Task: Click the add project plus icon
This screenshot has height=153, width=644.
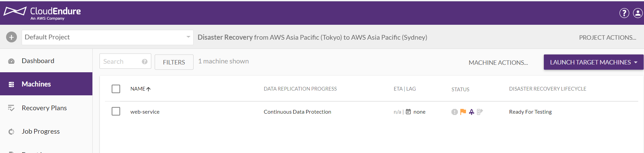Action: pyautogui.click(x=12, y=37)
